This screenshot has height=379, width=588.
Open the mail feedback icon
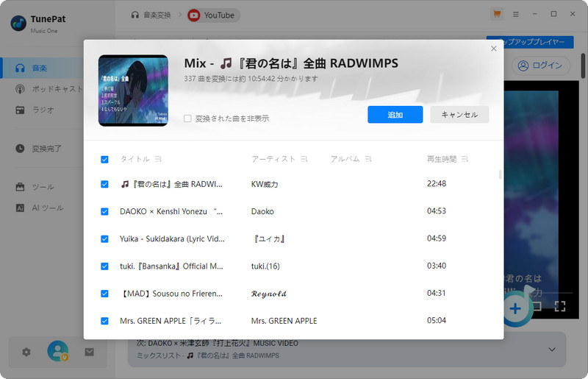(x=89, y=352)
